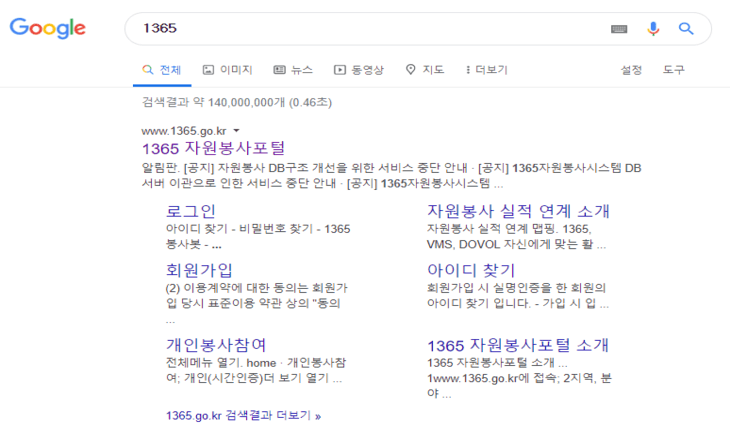Viewport: 730px width, 430px height.
Task: Switch to the 뉴스 tab
Action: 293,70
